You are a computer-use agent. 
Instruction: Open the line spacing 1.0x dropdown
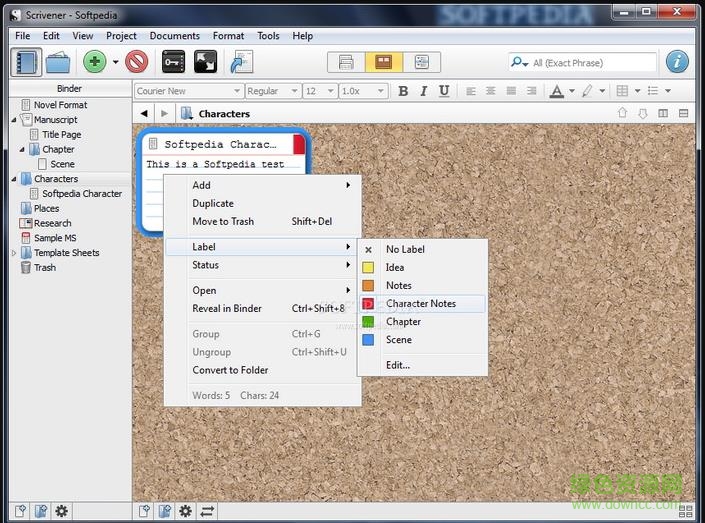[361, 91]
